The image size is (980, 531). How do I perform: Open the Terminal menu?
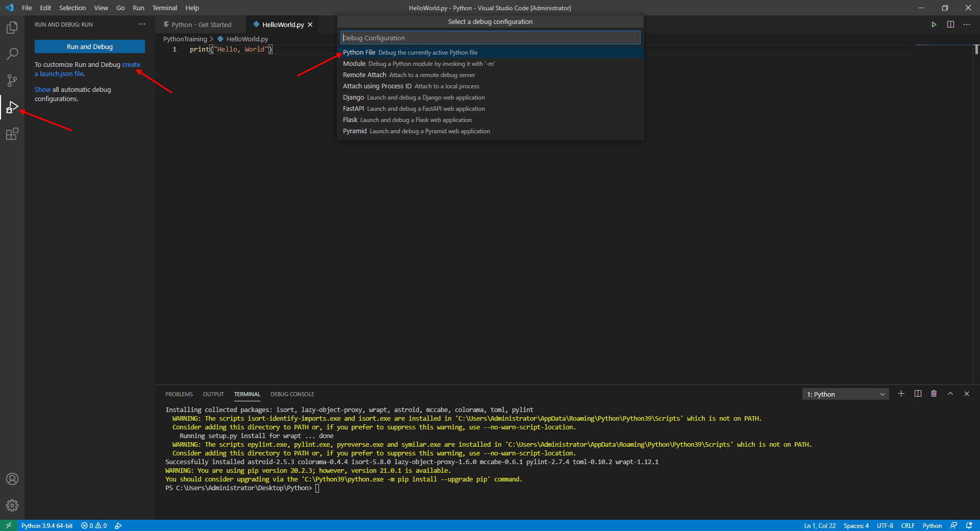click(x=164, y=8)
